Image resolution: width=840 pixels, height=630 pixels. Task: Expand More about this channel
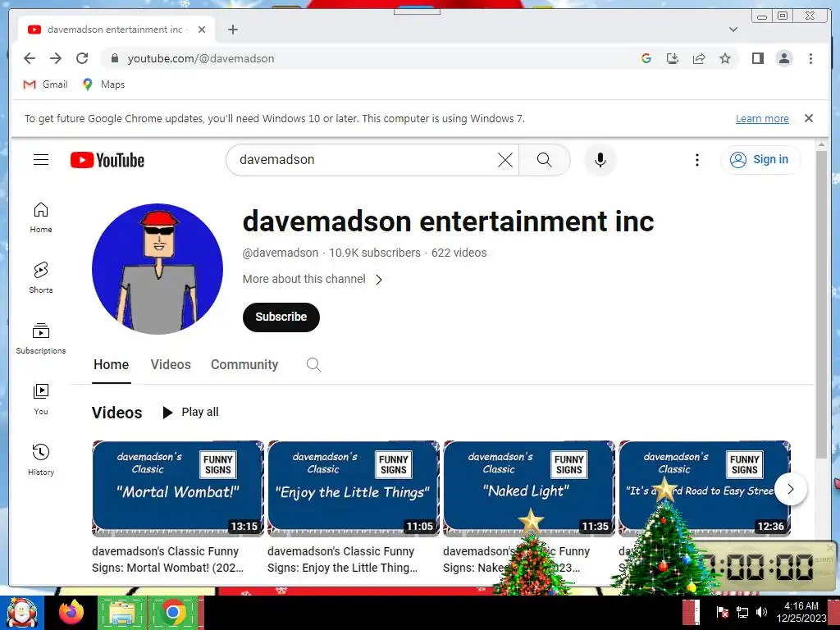pyautogui.click(x=313, y=279)
